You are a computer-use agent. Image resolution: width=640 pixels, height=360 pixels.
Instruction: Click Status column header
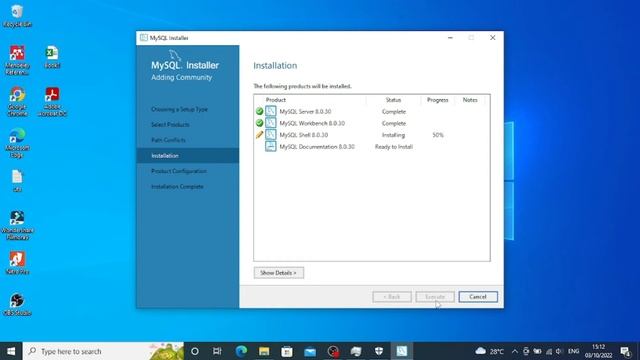393,100
